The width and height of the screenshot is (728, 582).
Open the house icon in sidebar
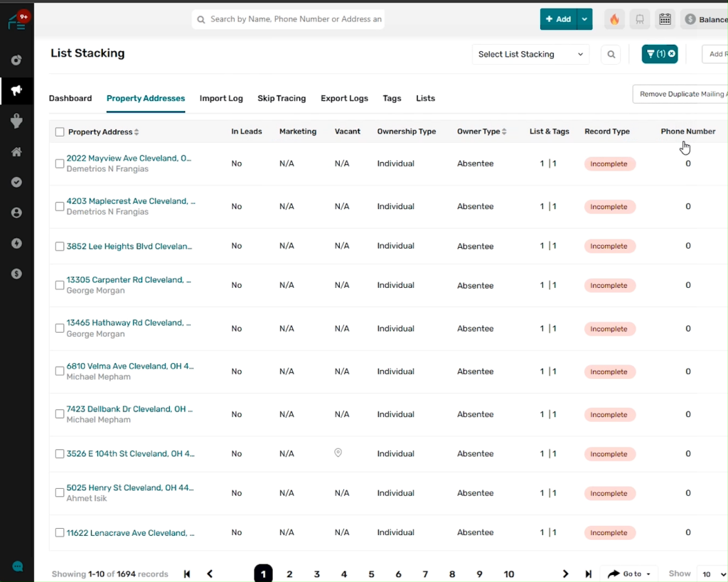point(16,152)
